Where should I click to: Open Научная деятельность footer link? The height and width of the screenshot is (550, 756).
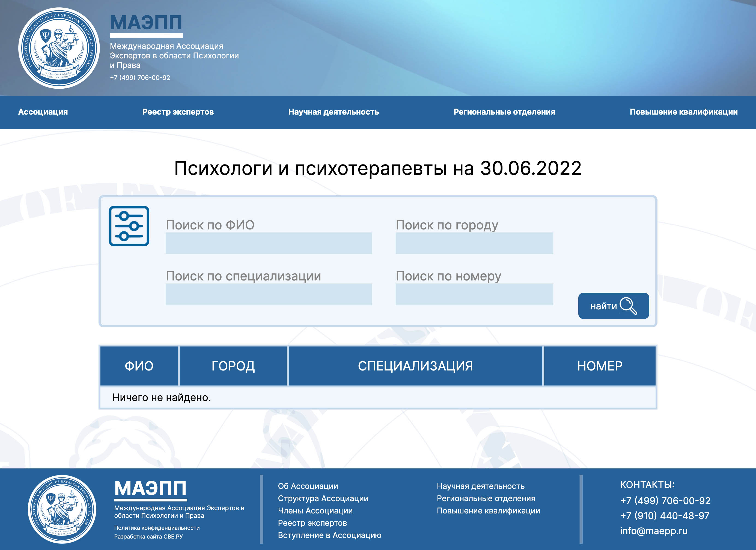coord(481,486)
